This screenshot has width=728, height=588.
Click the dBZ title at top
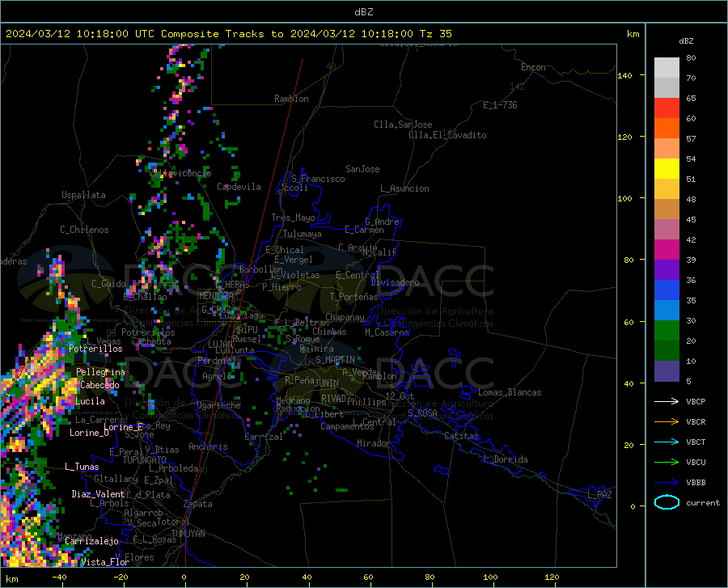pos(363,12)
